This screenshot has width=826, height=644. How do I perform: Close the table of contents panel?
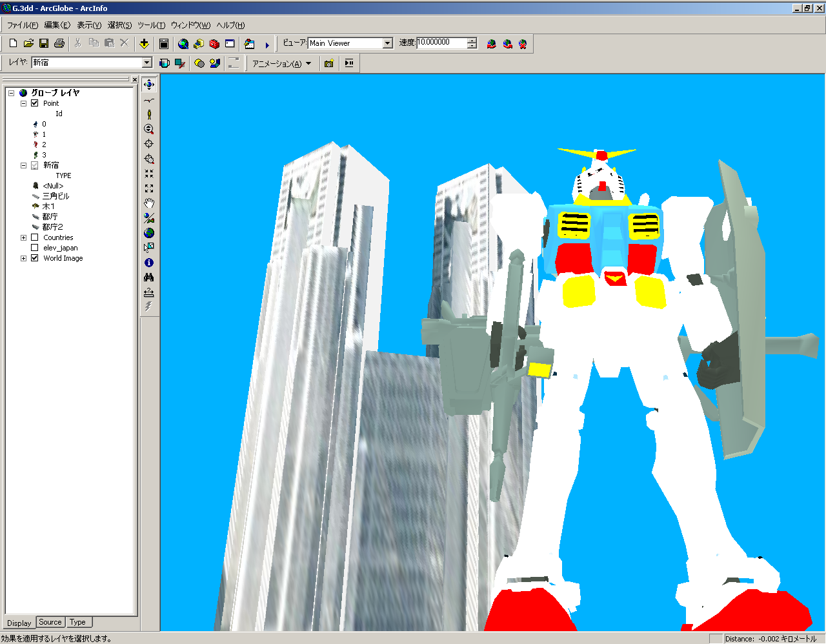click(134, 80)
